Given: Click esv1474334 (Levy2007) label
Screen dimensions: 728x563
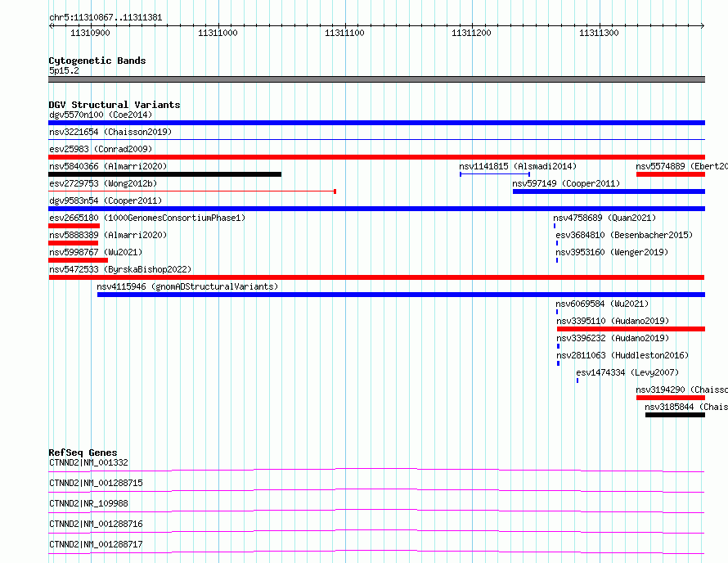Looking at the screenshot, I should (627, 372).
